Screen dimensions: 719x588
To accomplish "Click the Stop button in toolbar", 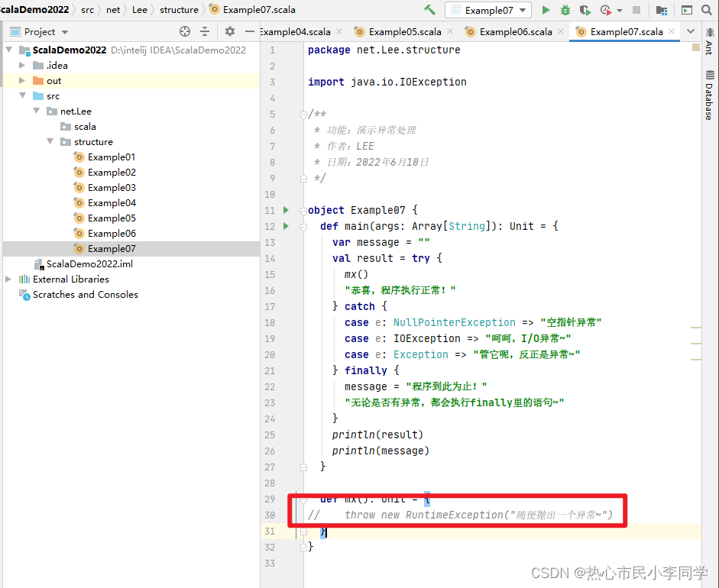I will pos(636,10).
